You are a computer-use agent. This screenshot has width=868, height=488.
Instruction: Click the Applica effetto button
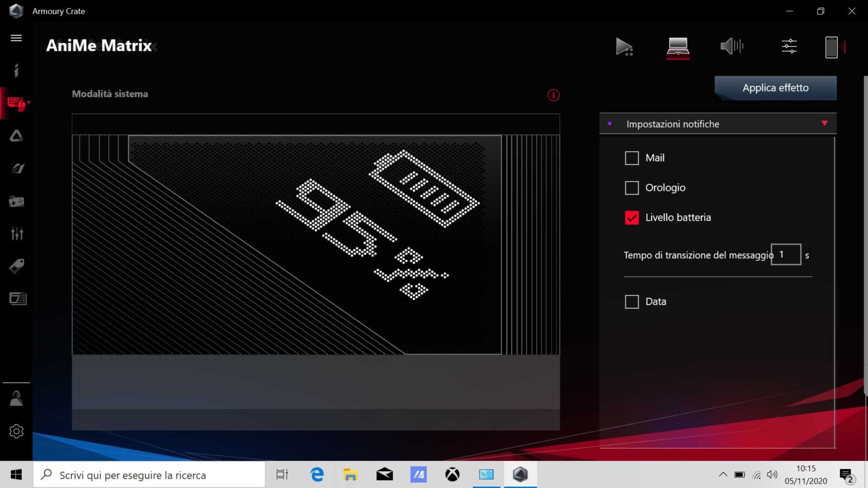tap(775, 88)
